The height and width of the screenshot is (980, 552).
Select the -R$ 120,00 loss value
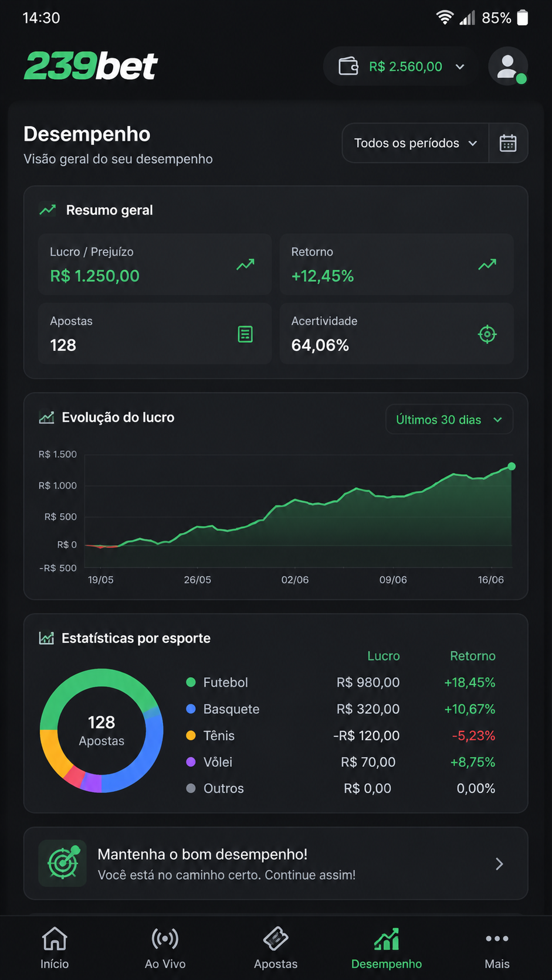pyautogui.click(x=366, y=736)
